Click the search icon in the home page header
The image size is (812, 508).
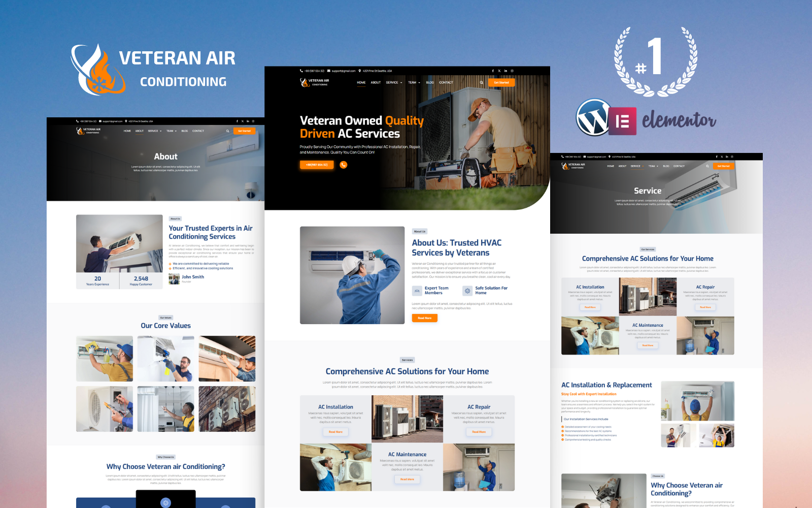pyautogui.click(x=482, y=82)
